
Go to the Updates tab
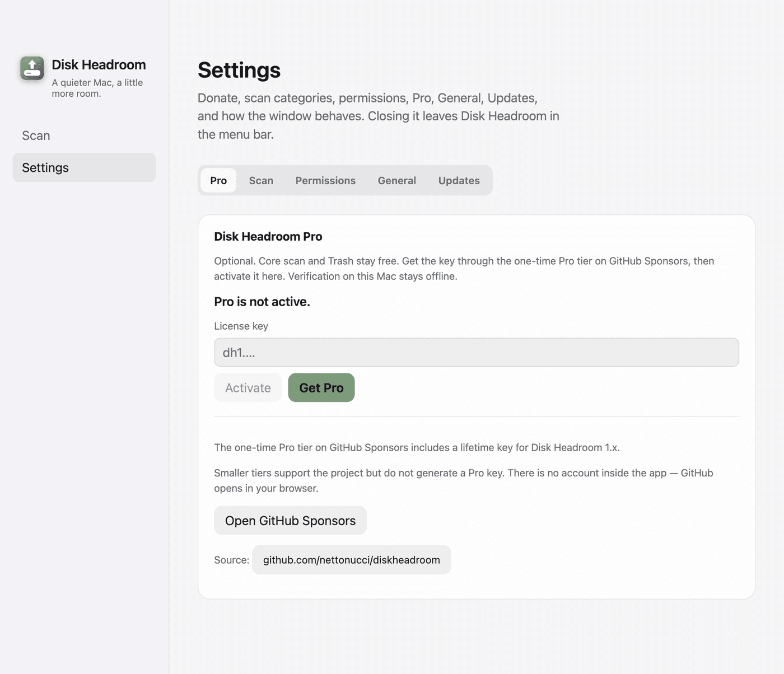tap(459, 180)
